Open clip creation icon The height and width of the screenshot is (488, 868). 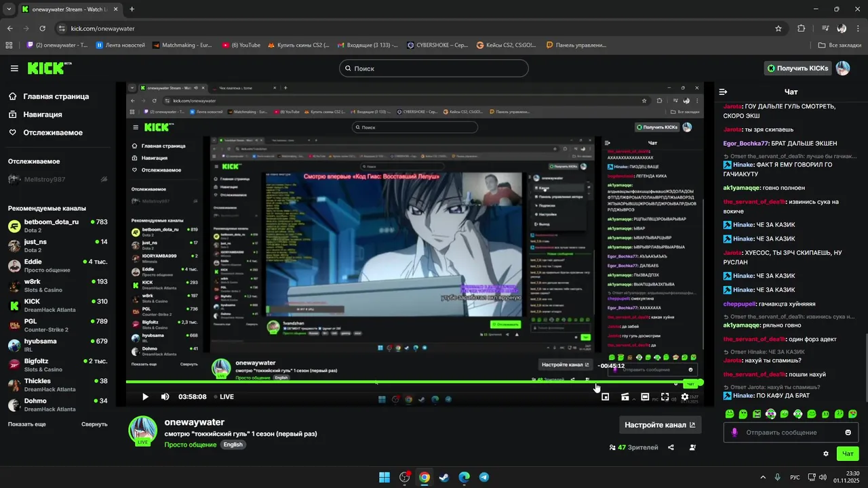(x=625, y=397)
